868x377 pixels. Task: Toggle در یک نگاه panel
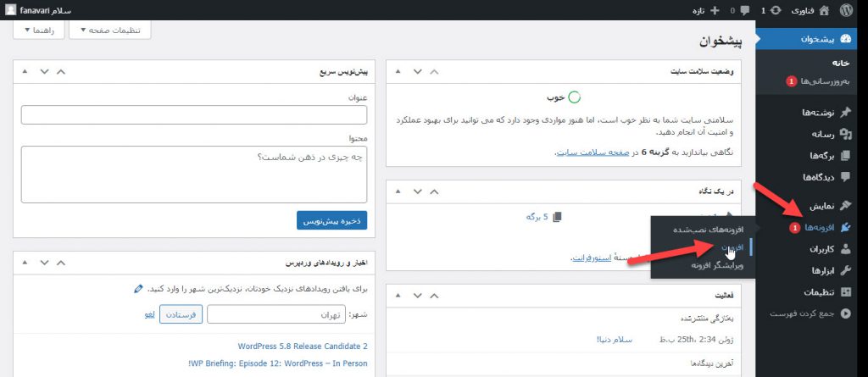398,191
